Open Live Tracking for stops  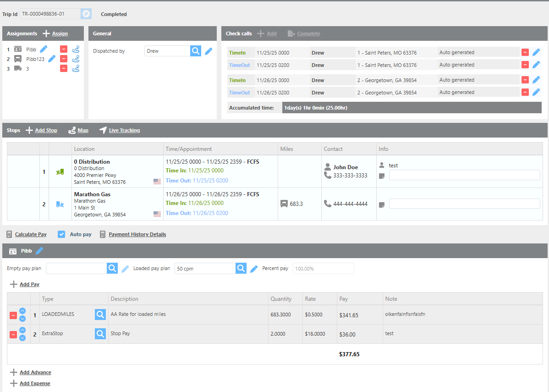pyautogui.click(x=124, y=130)
